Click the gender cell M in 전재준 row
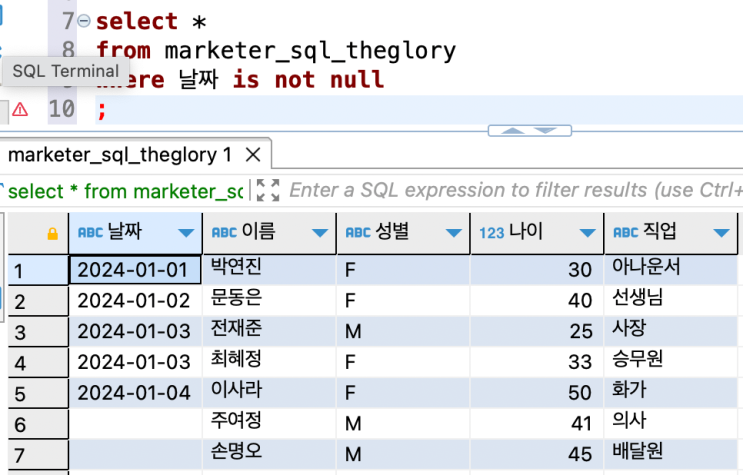 403,331
